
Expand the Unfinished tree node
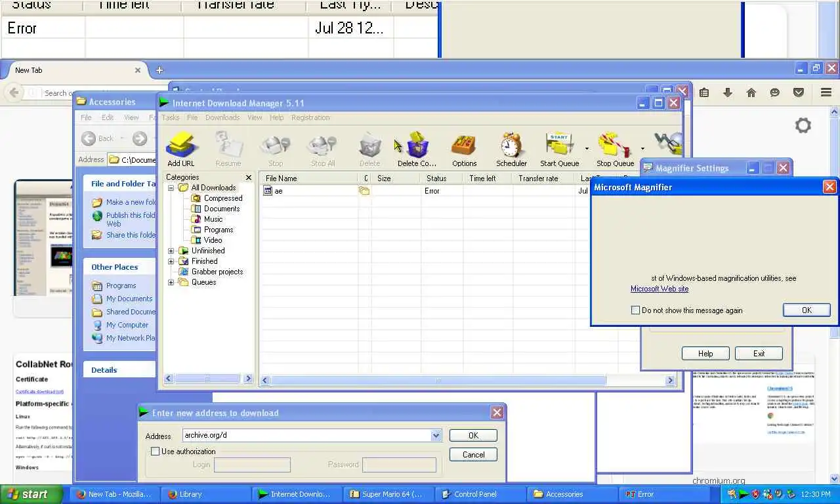pyautogui.click(x=171, y=251)
